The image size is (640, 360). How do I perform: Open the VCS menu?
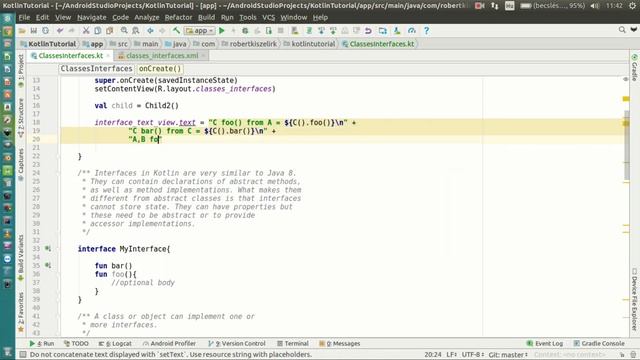pyautogui.click(x=268, y=18)
